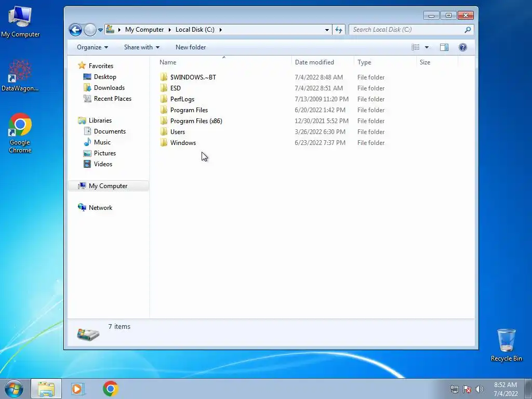
Task: Refresh the Local Disk (C:) view
Action: click(x=339, y=30)
